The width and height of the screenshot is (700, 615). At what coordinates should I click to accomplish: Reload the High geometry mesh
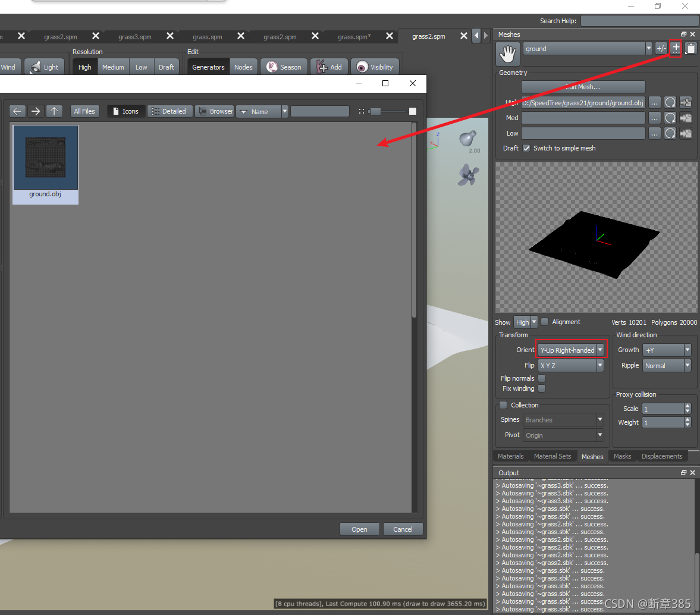coord(670,103)
